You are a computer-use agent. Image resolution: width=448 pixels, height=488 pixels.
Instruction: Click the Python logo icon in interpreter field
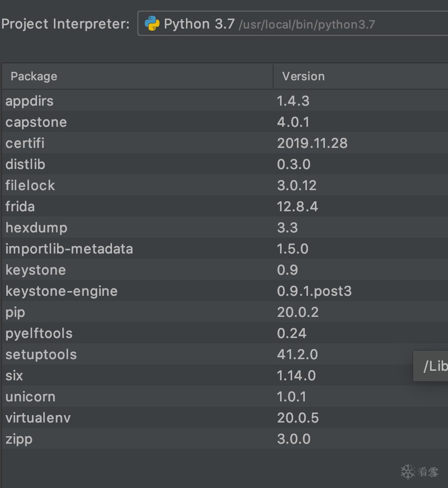152,24
